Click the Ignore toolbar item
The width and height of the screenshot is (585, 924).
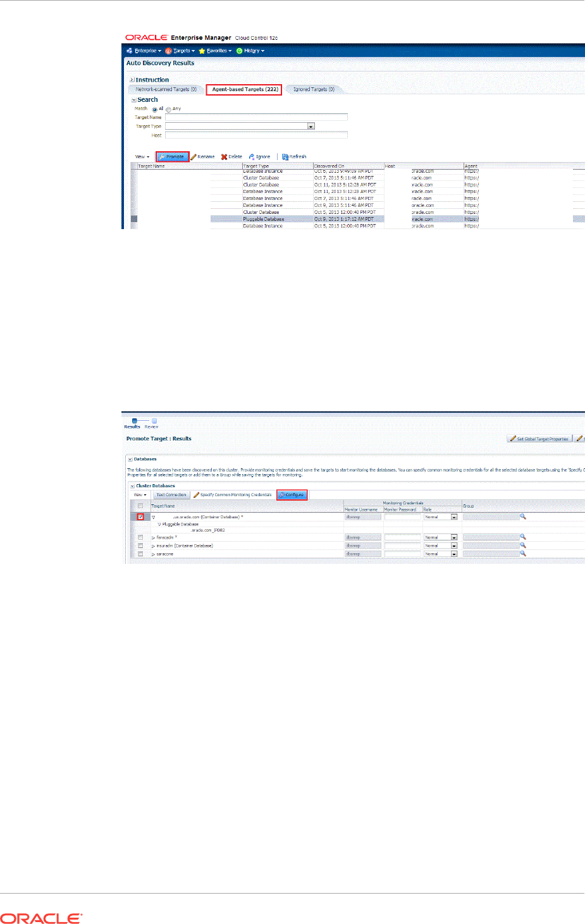pyautogui.click(x=259, y=156)
